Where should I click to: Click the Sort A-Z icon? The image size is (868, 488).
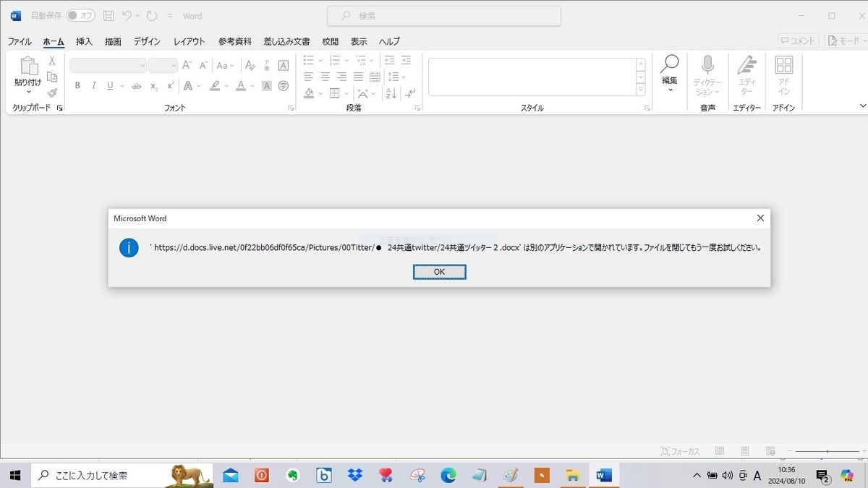click(391, 93)
